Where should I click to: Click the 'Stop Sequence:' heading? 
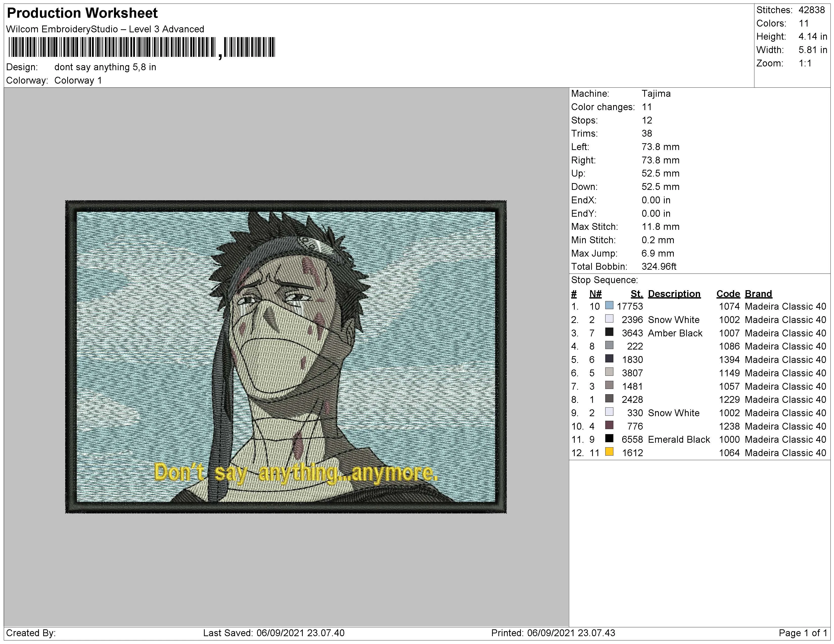(604, 280)
